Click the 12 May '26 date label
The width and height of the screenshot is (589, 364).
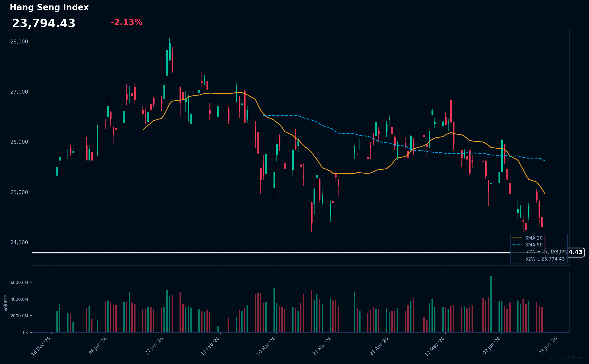[435, 346]
